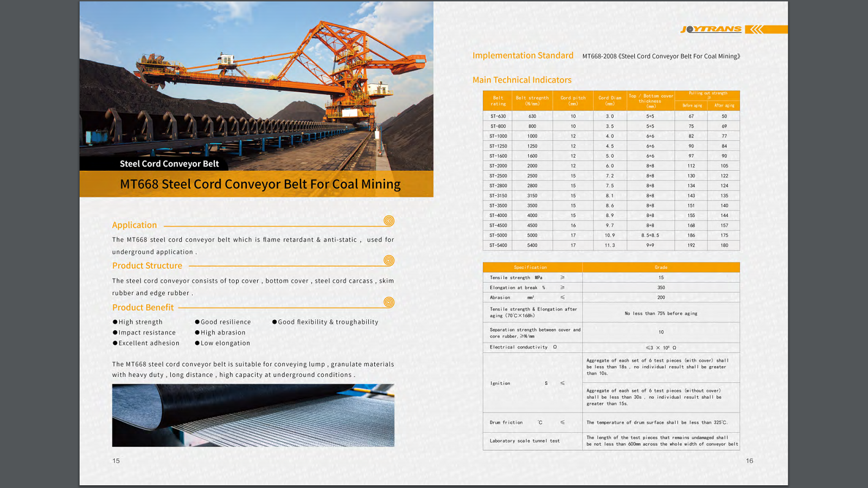The width and height of the screenshot is (868, 488).
Task: Click the 'Belt rating' column header
Action: 498,101
